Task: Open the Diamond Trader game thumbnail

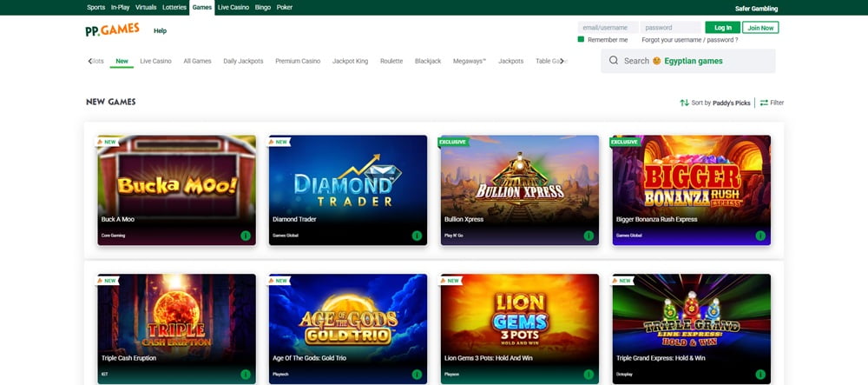Action: [x=348, y=190]
